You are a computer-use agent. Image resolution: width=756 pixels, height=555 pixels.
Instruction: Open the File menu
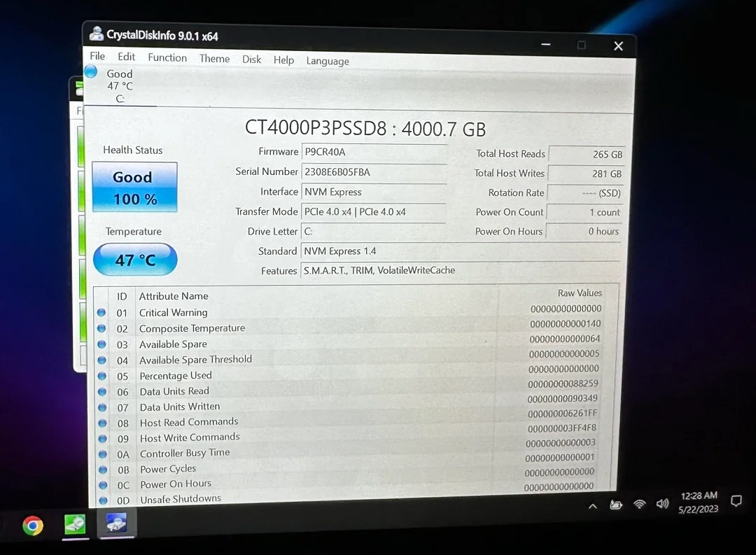[97, 56]
